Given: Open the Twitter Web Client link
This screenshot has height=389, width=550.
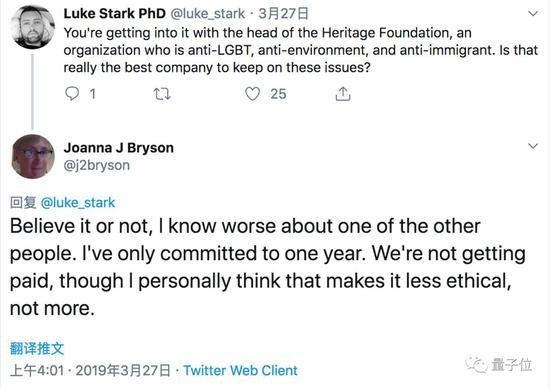Looking at the screenshot, I should pyautogui.click(x=240, y=370).
